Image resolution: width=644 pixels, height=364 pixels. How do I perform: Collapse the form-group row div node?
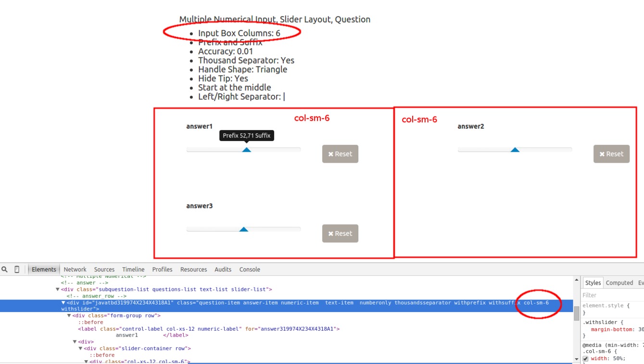point(69,315)
